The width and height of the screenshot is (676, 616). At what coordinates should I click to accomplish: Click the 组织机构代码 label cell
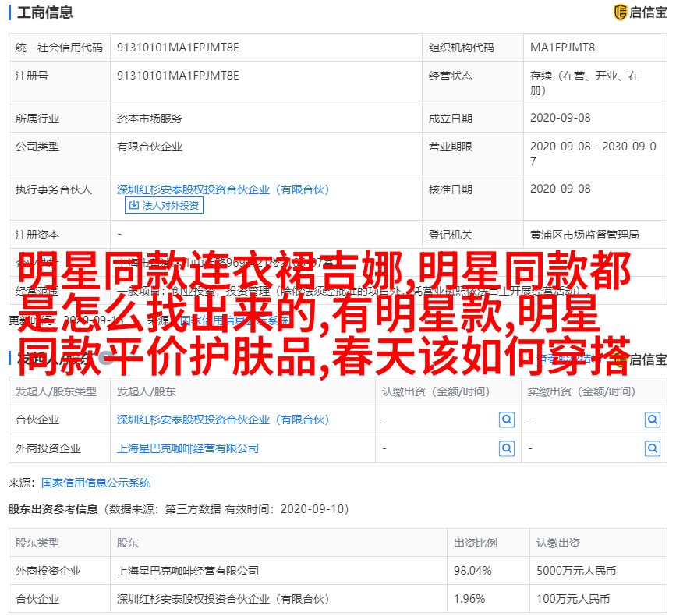[x=472, y=48]
